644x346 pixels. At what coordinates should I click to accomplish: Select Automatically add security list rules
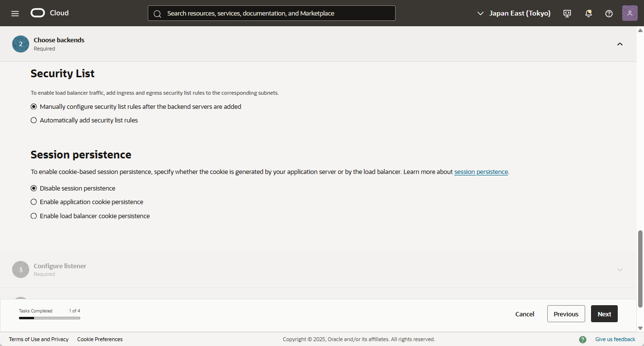point(34,121)
